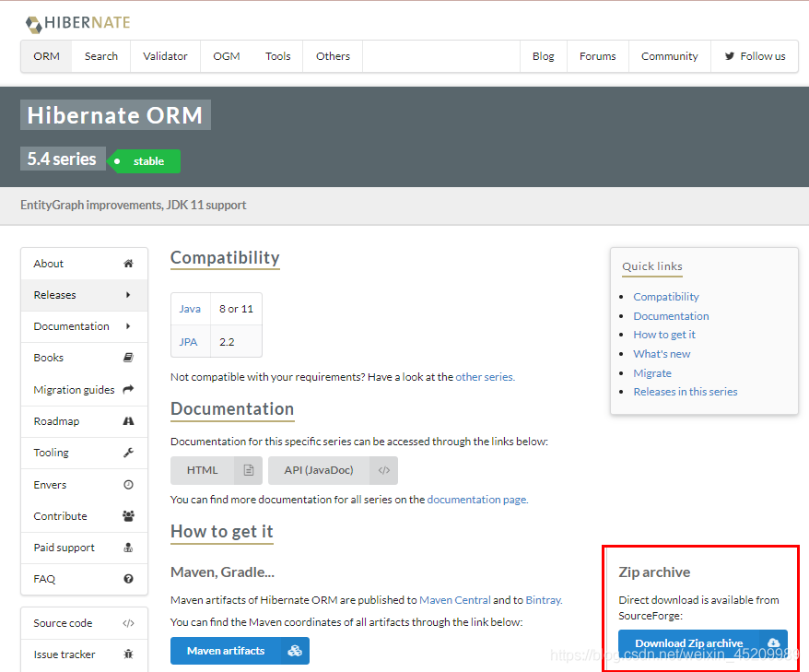Screen dimensions: 809x672
Task: Open the Community menu
Action: pyautogui.click(x=670, y=56)
